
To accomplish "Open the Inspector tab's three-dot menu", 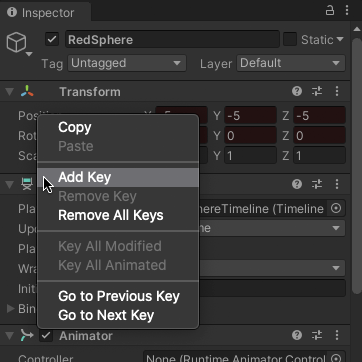I will click(347, 11).
